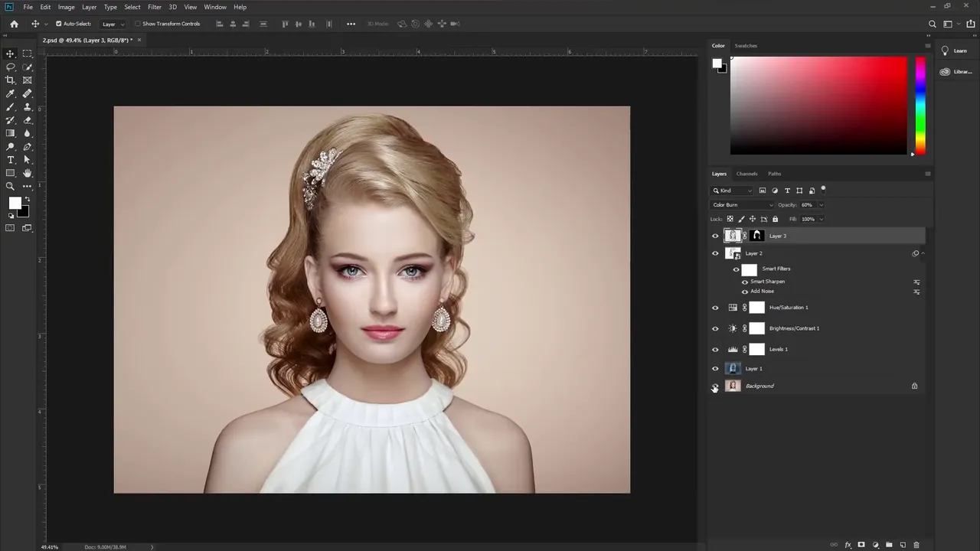Select the Path Selection tool

(x=28, y=160)
